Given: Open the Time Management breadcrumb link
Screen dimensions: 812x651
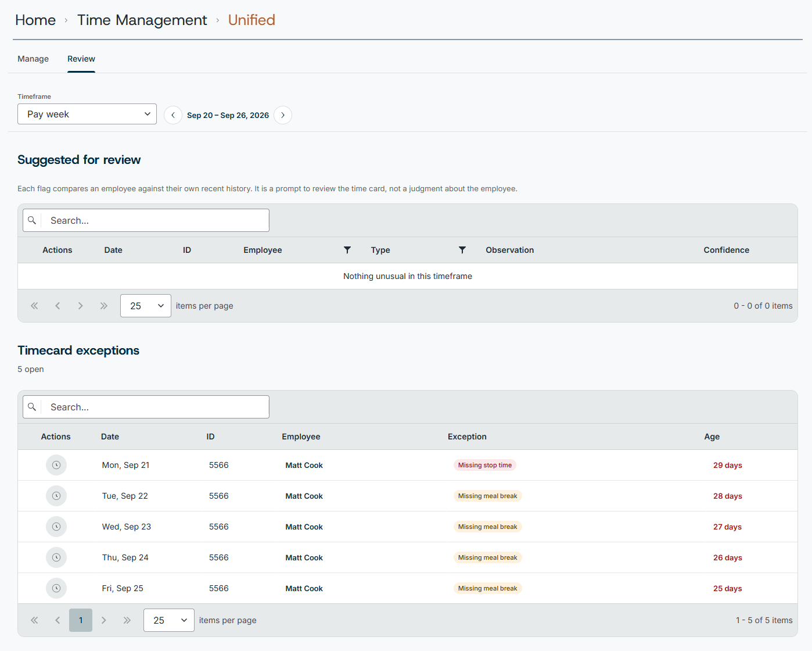Looking at the screenshot, I should pyautogui.click(x=142, y=20).
